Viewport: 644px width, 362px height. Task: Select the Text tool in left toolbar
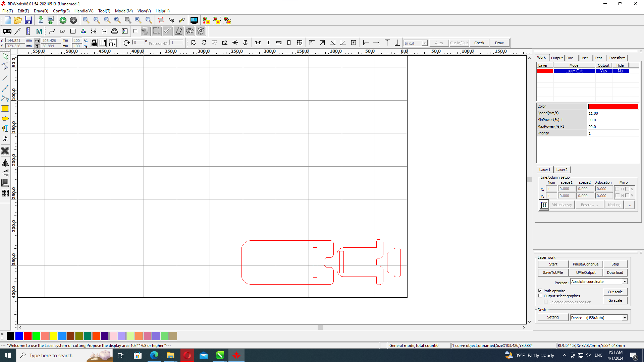click(5, 128)
